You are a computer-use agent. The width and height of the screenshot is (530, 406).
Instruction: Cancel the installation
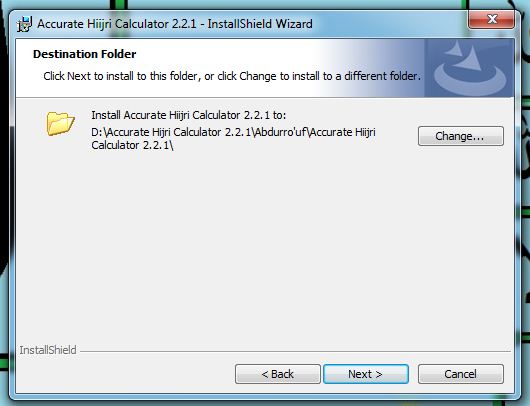tap(461, 374)
